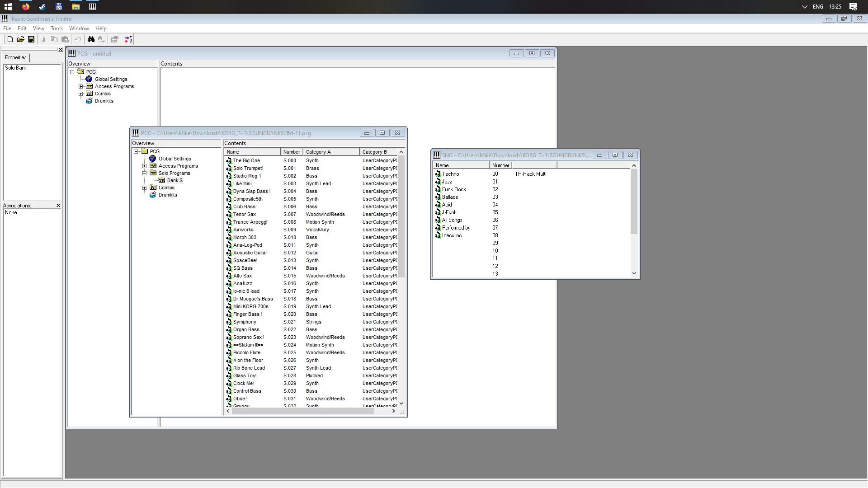Click the New file toolbar icon

[10, 39]
